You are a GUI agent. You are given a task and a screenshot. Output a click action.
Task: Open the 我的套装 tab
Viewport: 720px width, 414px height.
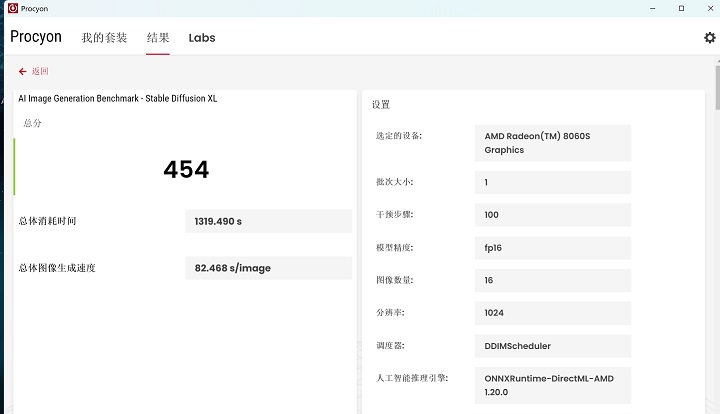[104, 38]
